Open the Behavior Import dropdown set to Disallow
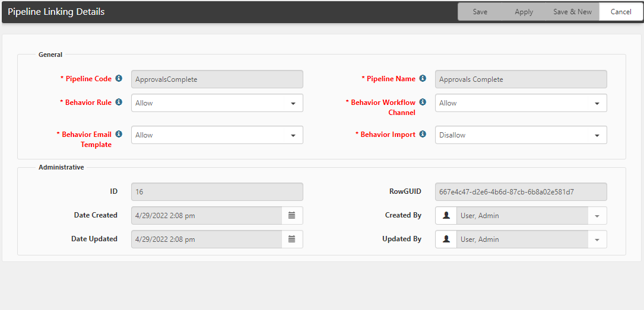 (597, 135)
